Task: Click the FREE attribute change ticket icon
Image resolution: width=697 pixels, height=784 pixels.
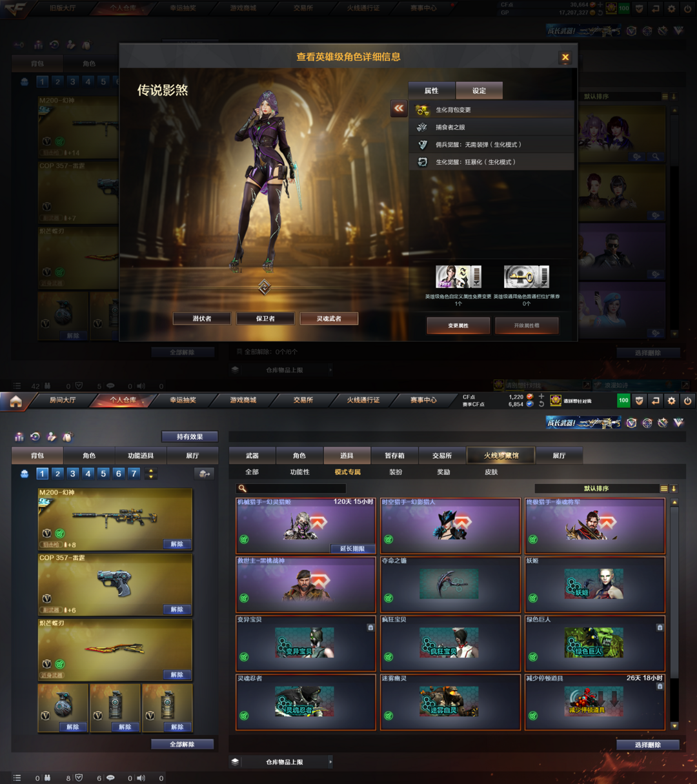Action: coord(458,277)
